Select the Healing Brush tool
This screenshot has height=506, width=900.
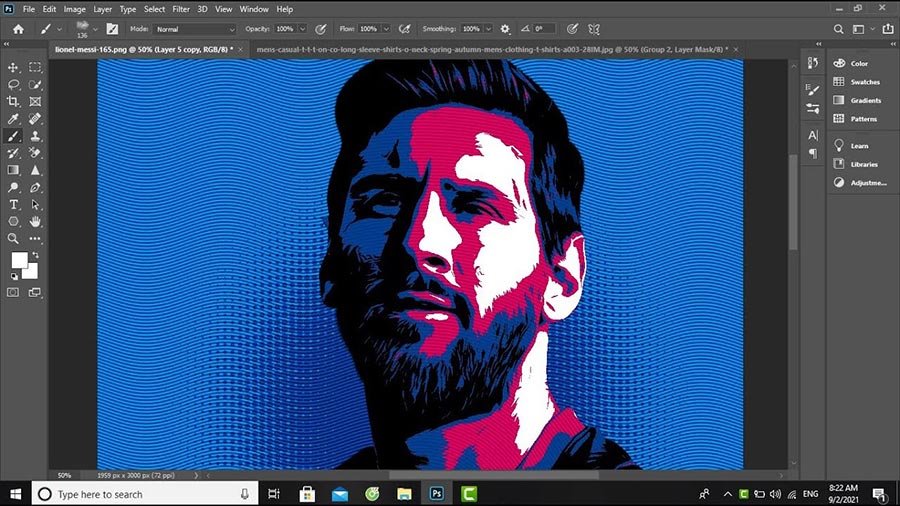pos(35,119)
